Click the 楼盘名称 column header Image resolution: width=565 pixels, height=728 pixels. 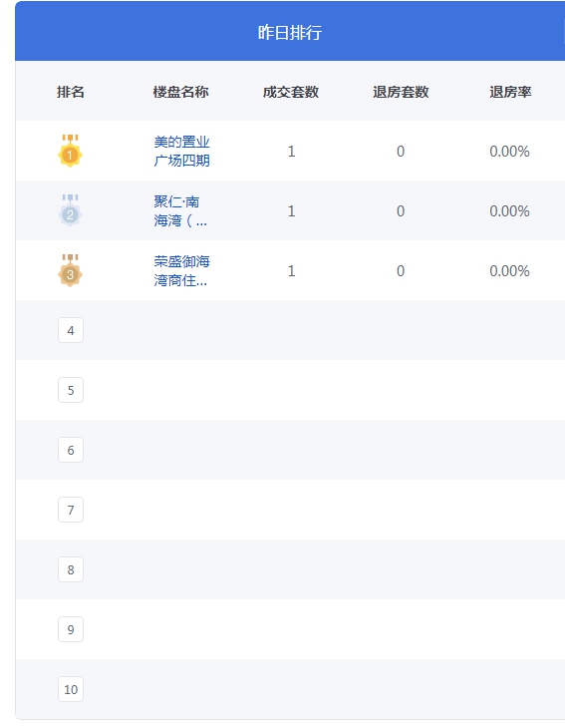[181, 92]
